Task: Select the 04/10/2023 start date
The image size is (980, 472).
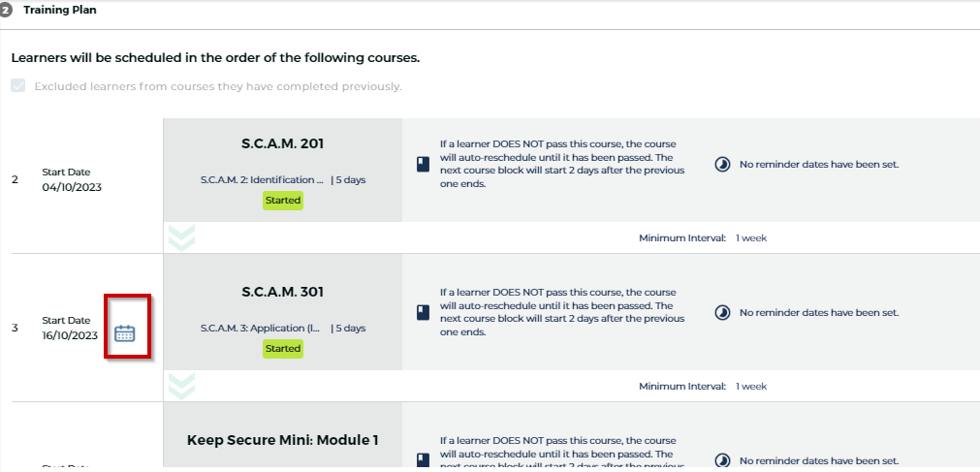Action: click(x=72, y=187)
